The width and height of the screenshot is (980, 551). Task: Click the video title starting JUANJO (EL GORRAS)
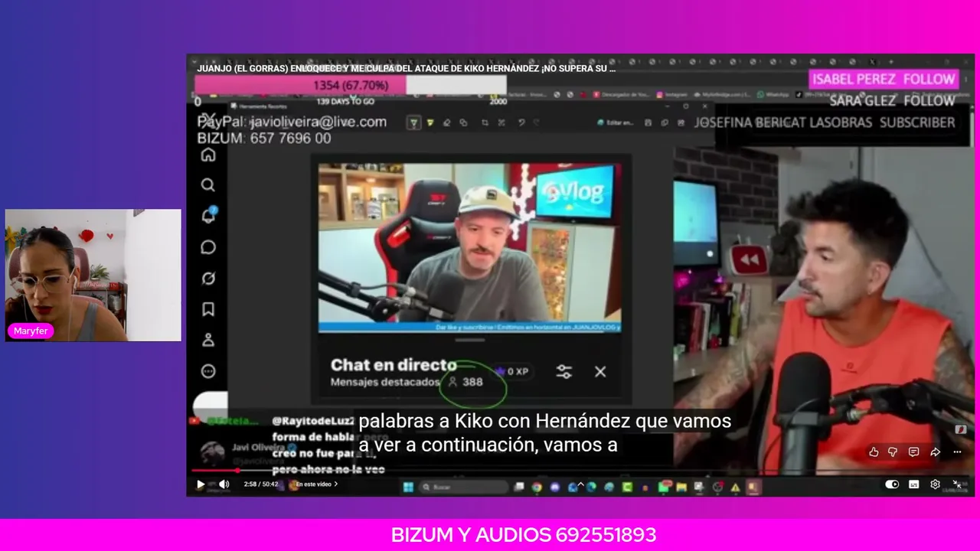tap(407, 68)
